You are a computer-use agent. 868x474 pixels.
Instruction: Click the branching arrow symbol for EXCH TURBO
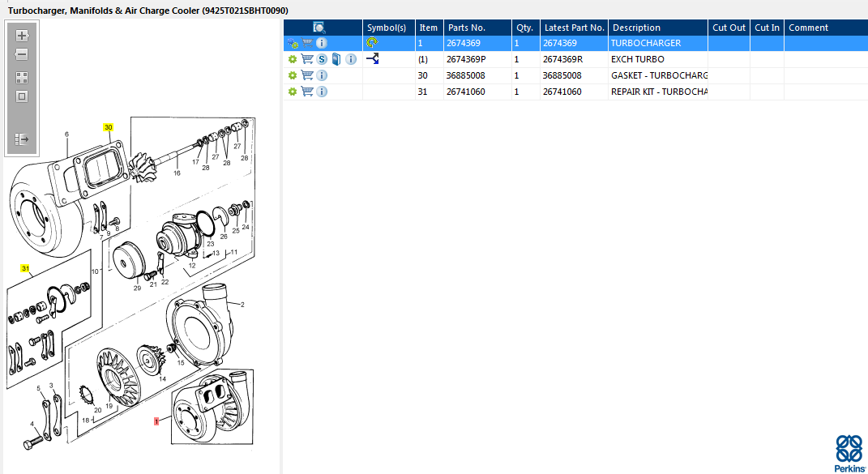point(373,58)
